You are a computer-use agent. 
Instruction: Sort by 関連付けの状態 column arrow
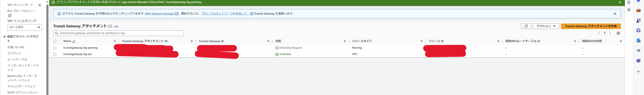(621, 41)
